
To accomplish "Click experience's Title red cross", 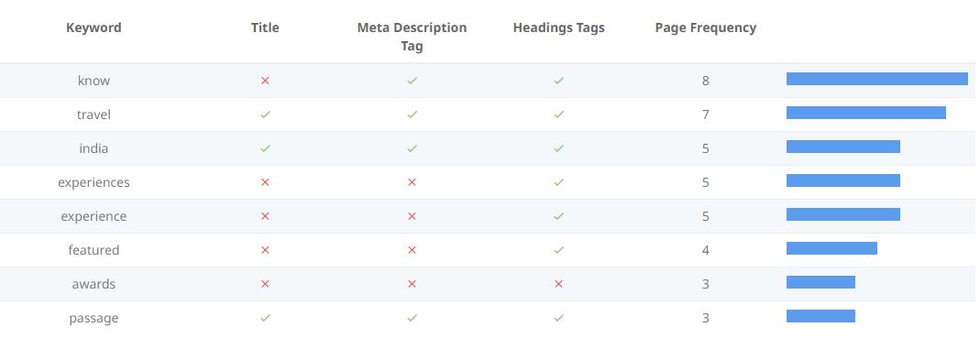I will [265, 216].
